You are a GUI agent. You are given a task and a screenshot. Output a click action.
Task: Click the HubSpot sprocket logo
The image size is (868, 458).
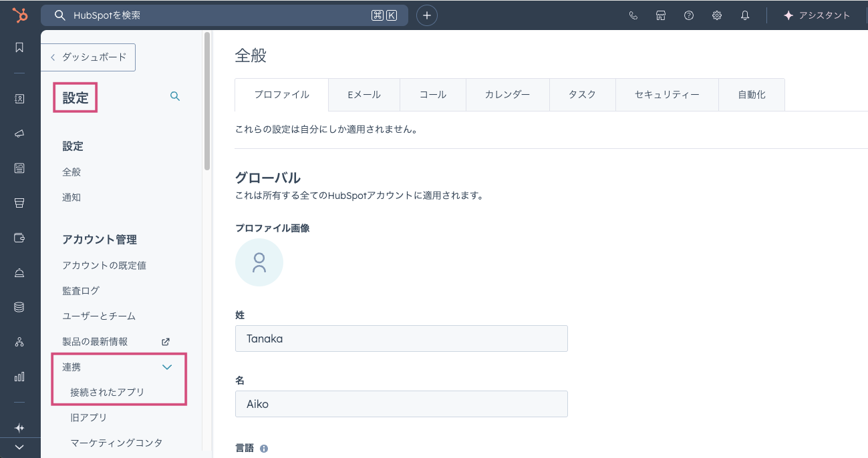coord(19,15)
